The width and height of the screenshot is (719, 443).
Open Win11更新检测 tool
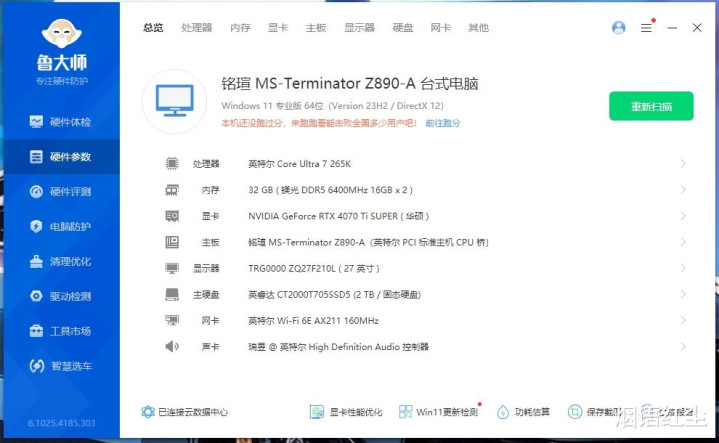coord(439,412)
